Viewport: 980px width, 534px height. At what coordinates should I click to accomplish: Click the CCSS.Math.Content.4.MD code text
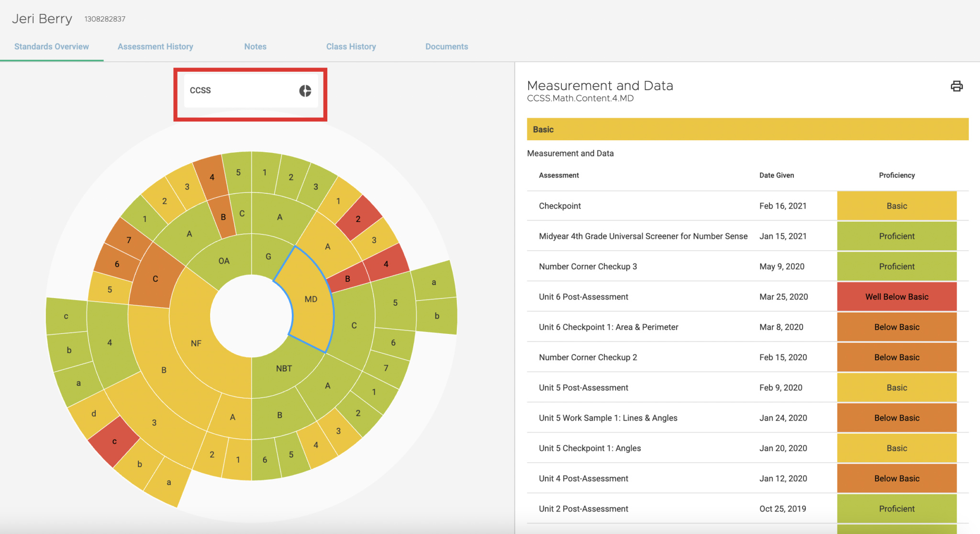coord(580,98)
